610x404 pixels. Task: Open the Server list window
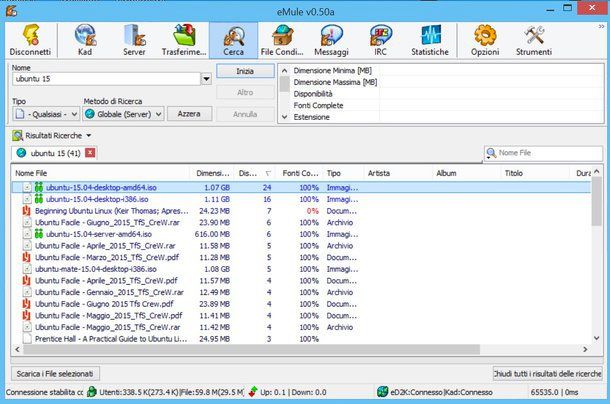(x=134, y=40)
